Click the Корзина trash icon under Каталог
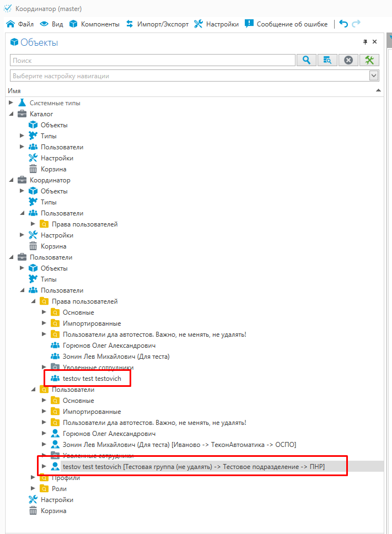This screenshot has height=534, width=392. coord(33,169)
